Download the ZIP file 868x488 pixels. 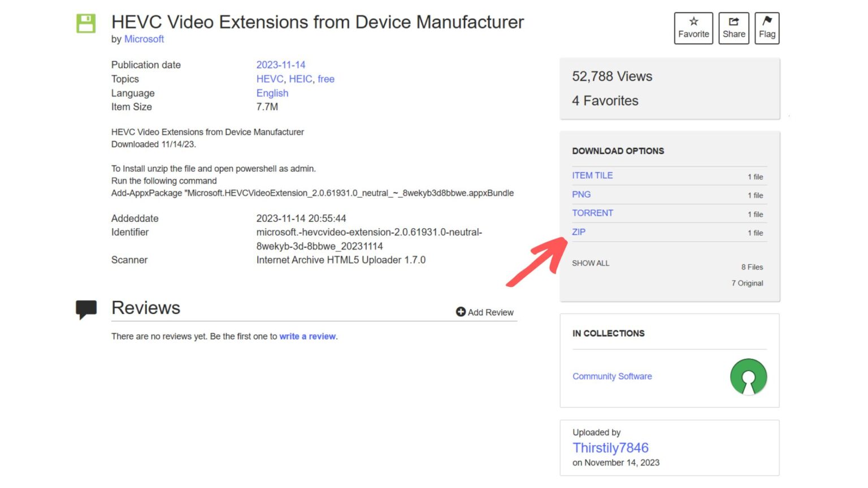point(579,232)
